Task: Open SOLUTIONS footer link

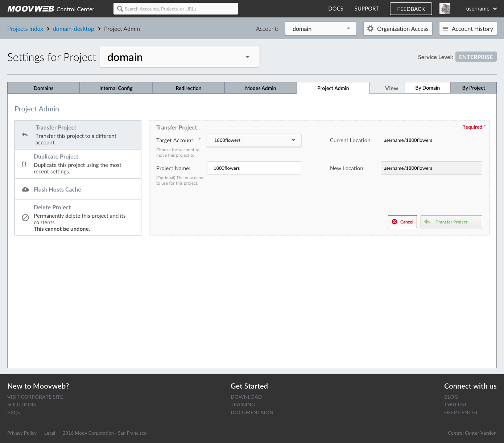Action: point(21,405)
